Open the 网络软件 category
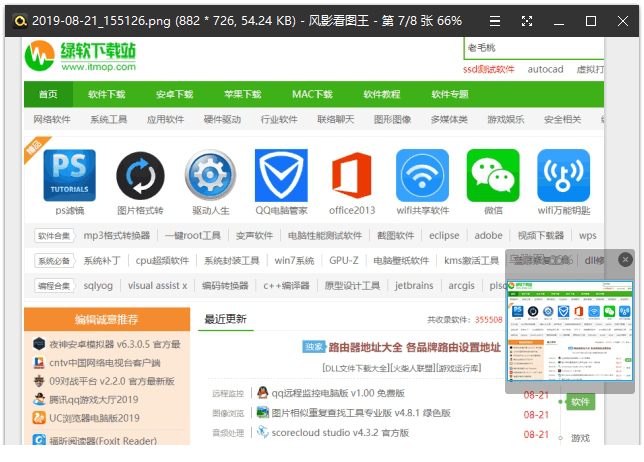The width and height of the screenshot is (644, 462). (x=52, y=120)
